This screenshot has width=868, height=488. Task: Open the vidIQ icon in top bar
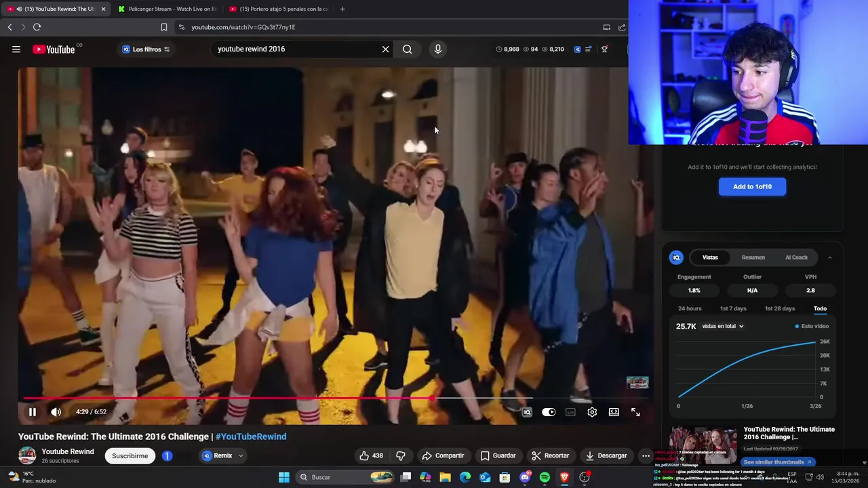[x=577, y=49]
